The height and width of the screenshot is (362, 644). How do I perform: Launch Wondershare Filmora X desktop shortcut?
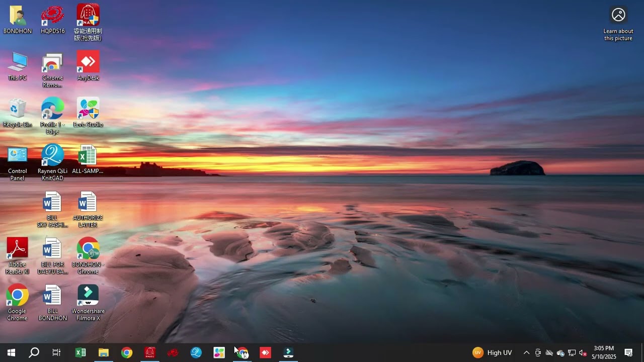pos(88,303)
